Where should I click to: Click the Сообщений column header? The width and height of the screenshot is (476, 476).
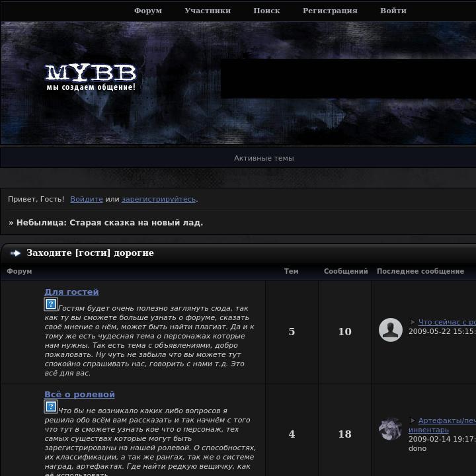click(346, 271)
